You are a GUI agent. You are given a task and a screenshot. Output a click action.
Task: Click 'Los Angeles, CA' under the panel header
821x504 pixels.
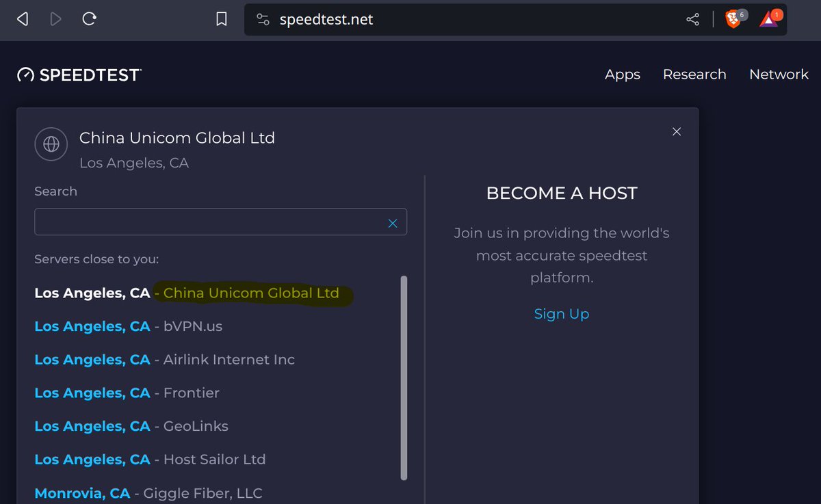point(134,163)
